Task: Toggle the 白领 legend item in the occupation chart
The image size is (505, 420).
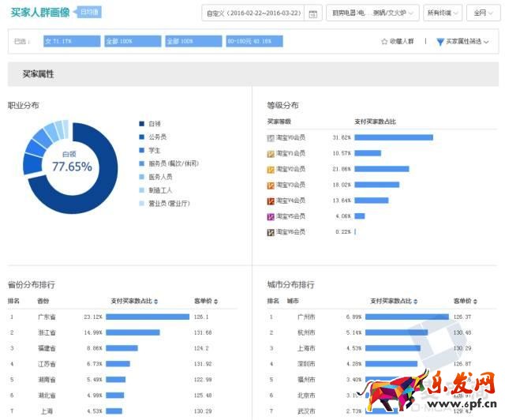Action: (143, 124)
